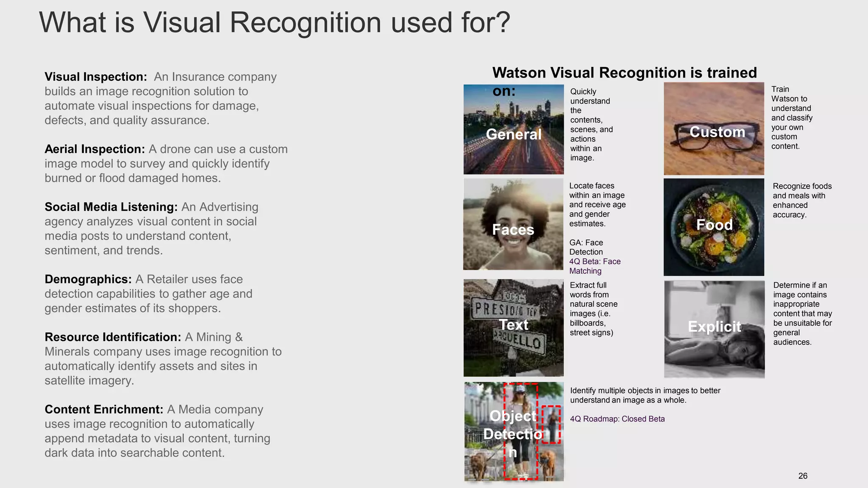Click slide page number 26
The height and width of the screenshot is (488, 868).
tap(803, 476)
